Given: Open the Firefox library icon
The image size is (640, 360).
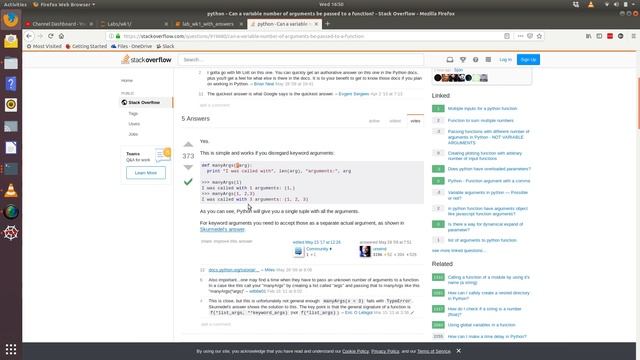Looking at the screenshot, I should [x=589, y=36].
